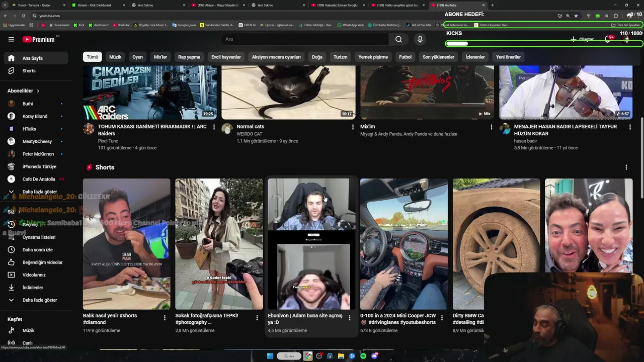Open HTalks channel subscription
The image size is (644, 362).
point(36,129)
